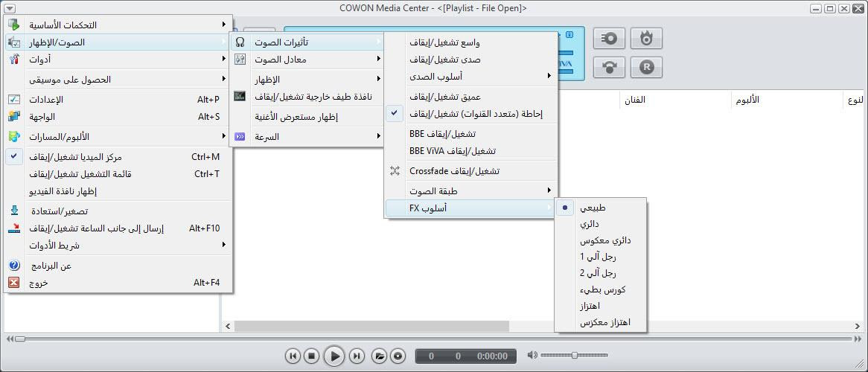Choose رجل آلي 1 FX style

tap(601, 257)
